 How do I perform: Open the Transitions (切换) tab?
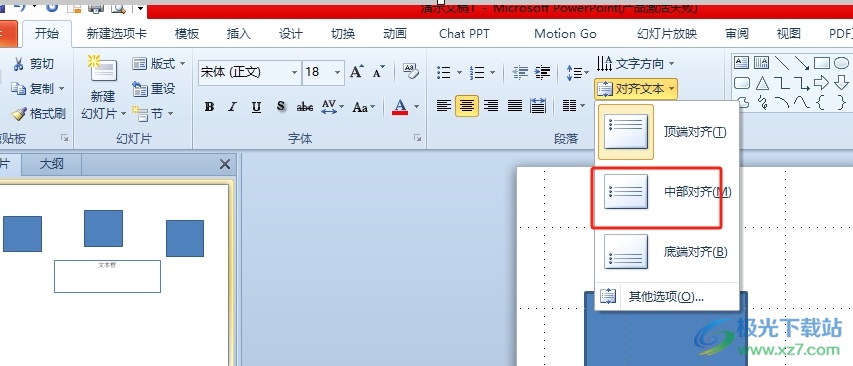point(343,34)
